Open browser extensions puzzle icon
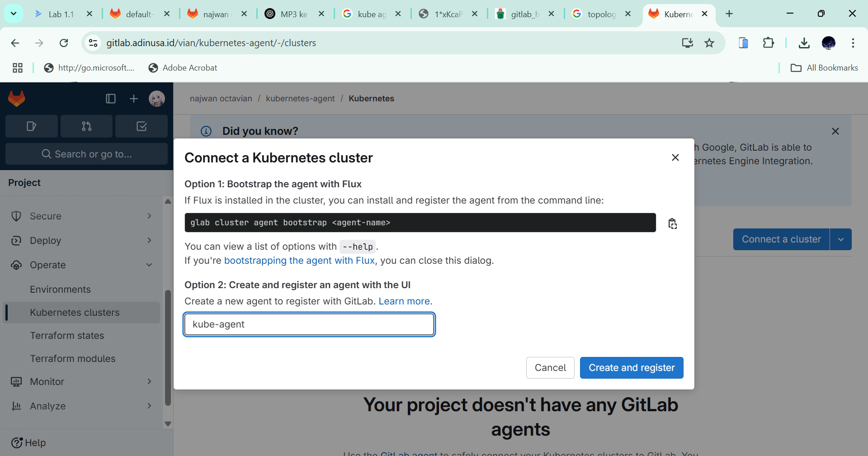 click(768, 43)
